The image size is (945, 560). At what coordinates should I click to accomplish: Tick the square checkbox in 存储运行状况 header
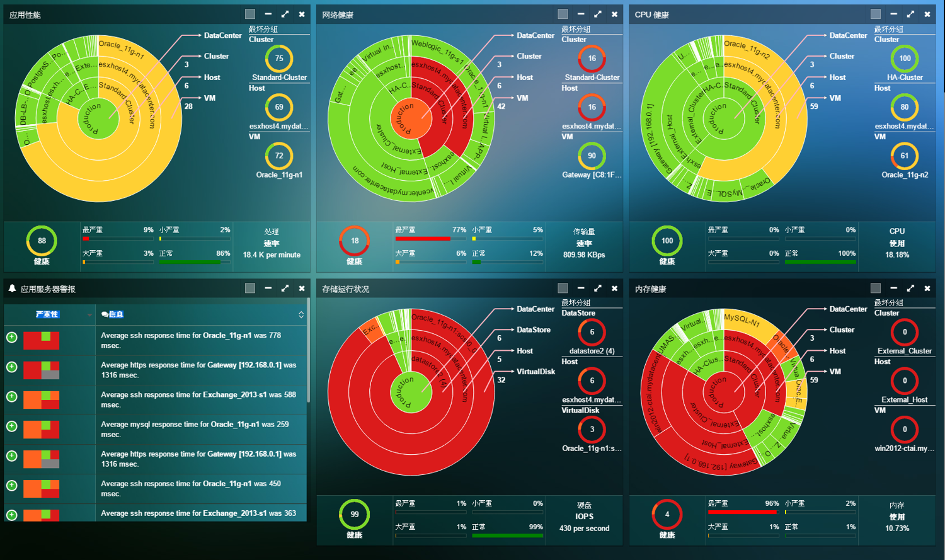(563, 288)
